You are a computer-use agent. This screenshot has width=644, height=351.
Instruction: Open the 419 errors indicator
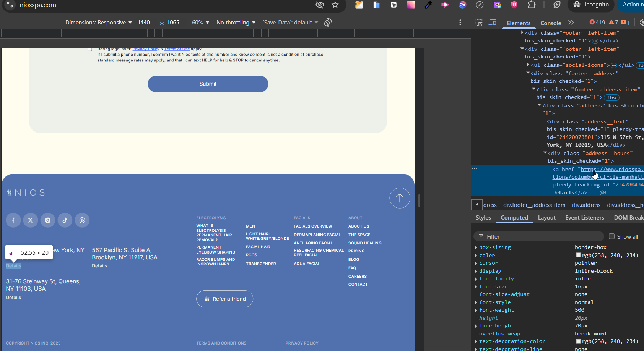pos(597,23)
